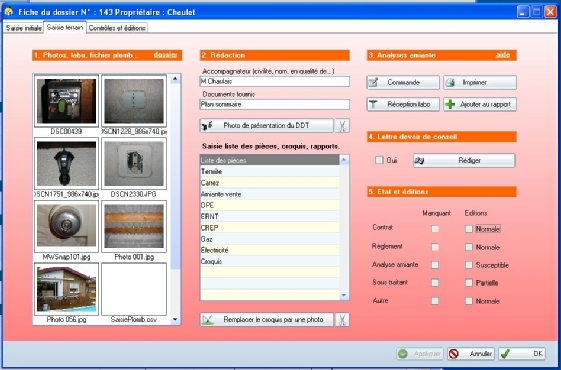Click the pièces list scroll down arrow
Viewport: 561px width, 370px height.
pos(344,295)
